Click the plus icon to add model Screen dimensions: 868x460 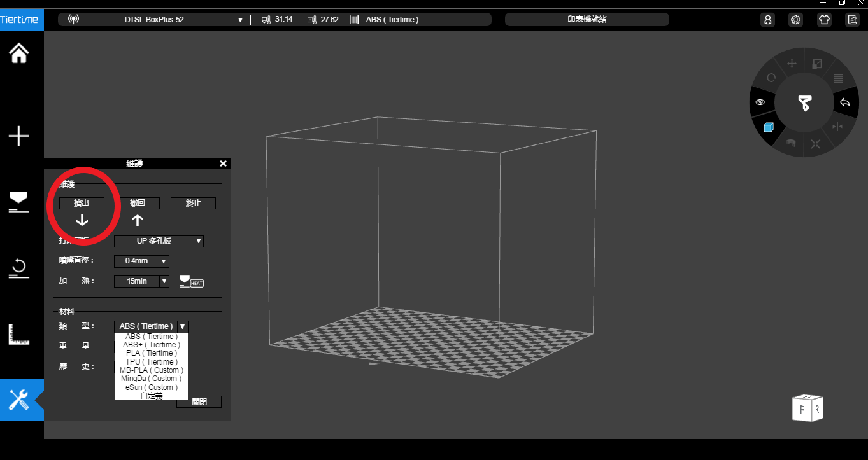point(19,136)
